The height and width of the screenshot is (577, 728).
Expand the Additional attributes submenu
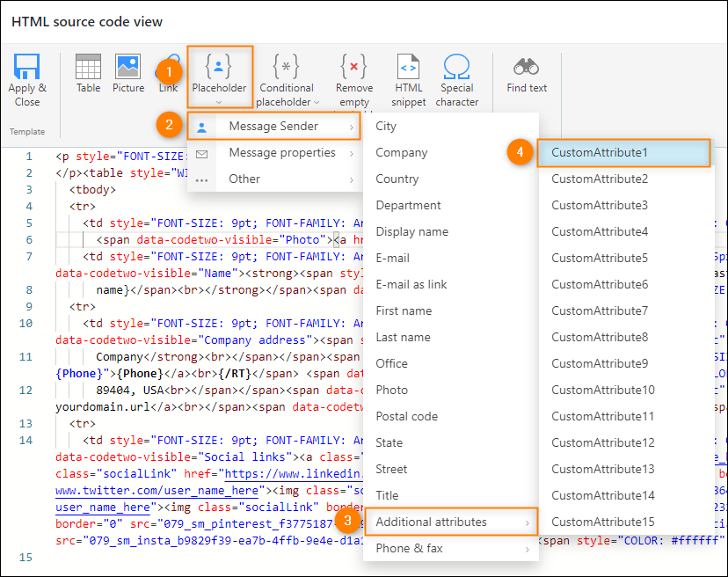point(451,522)
